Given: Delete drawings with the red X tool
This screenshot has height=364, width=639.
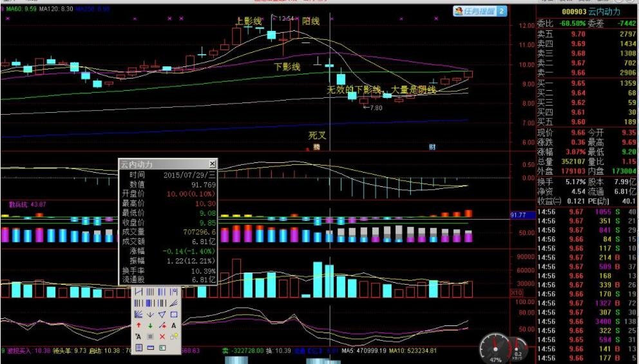Looking at the screenshot, I should click(162, 337).
